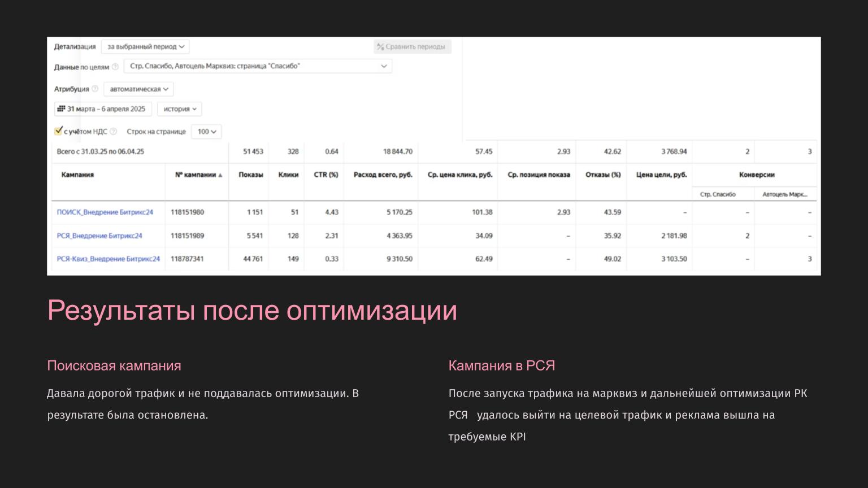Click goal price value 2 181.98
Screen dimensions: 868x488
click(674, 236)
